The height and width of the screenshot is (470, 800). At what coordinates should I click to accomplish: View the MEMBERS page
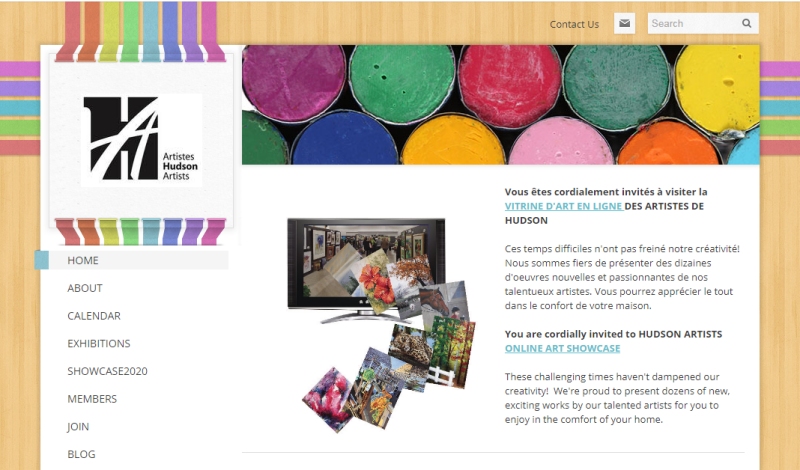point(92,399)
